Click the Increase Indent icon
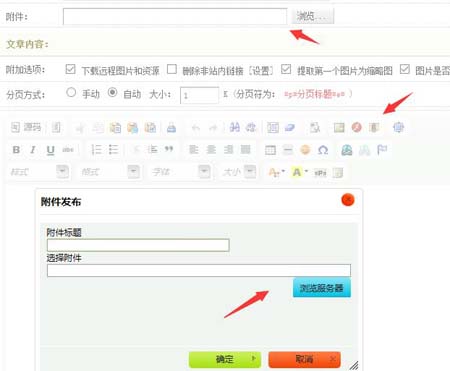 pos(153,150)
